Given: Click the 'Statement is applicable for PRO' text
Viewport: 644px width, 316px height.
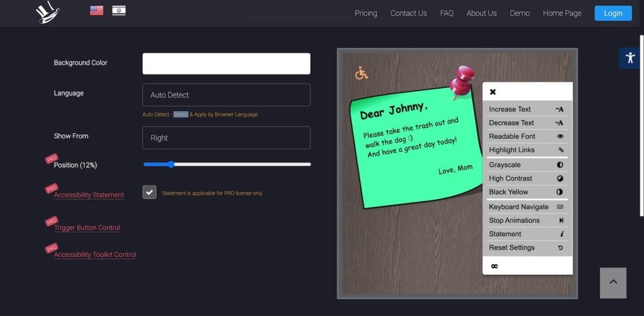Looking at the screenshot, I should pos(213,193).
